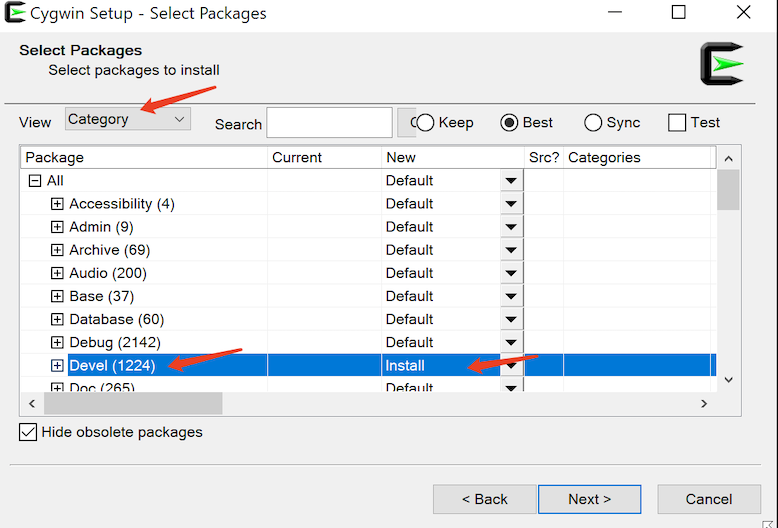This screenshot has width=778, height=528.
Task: Click in the Search text field
Action: tap(329, 123)
